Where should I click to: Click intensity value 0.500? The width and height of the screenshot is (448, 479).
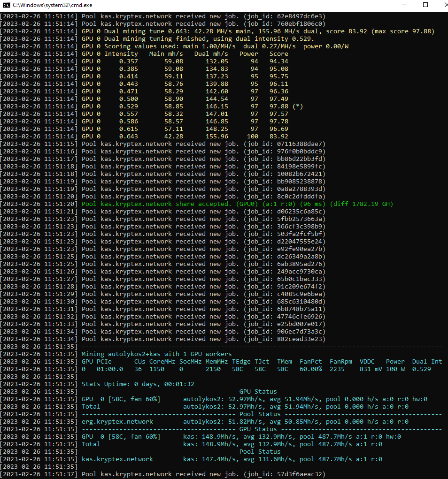point(129,99)
